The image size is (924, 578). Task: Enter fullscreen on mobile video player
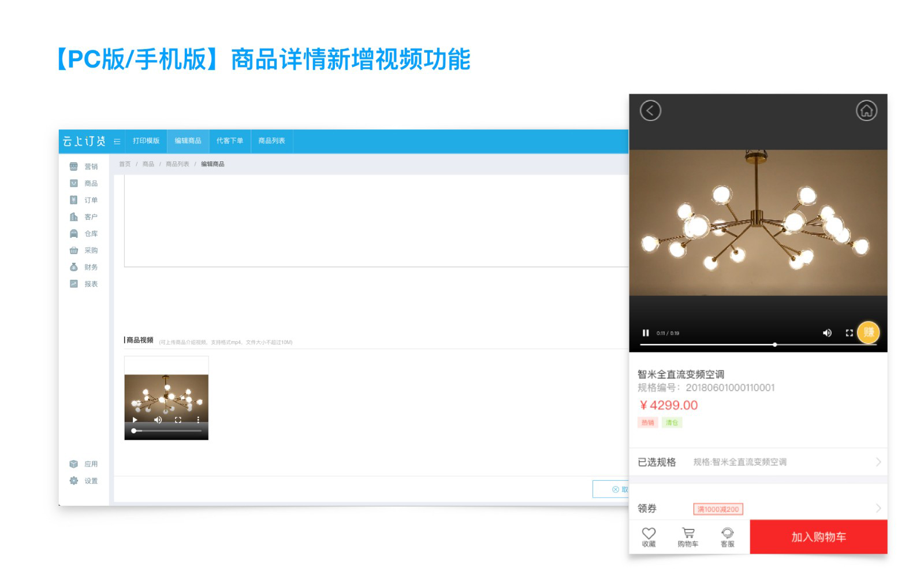[x=849, y=333]
